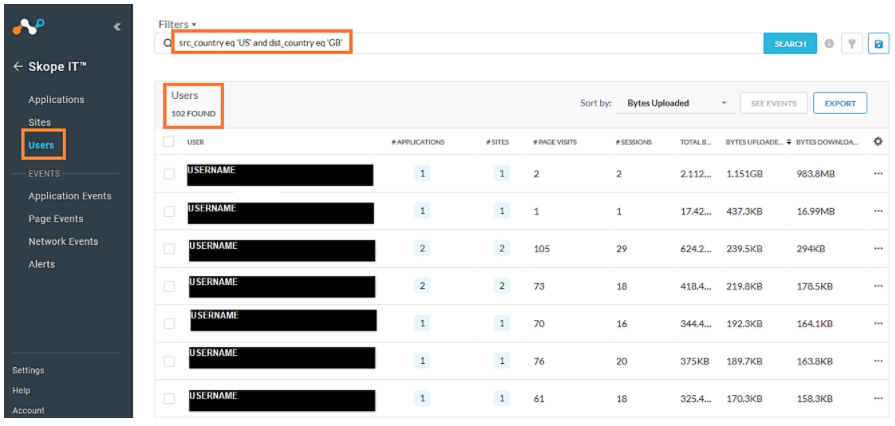The image size is (895, 426).
Task: Click the TOTAL B... column header
Action: tap(696, 142)
